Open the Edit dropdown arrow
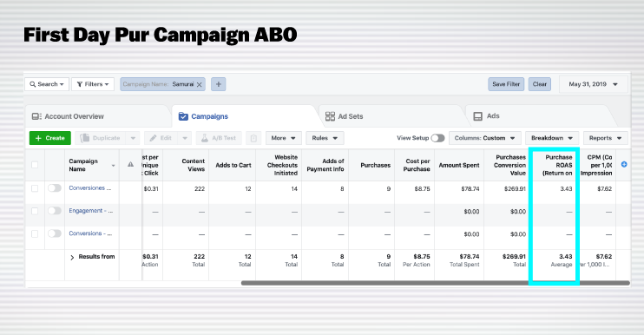 pyautogui.click(x=185, y=138)
